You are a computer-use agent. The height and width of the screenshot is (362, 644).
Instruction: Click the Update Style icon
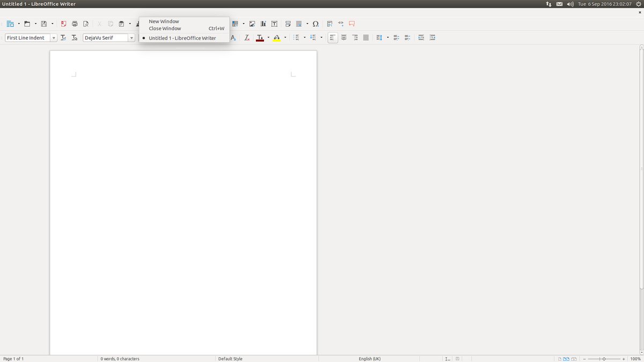point(63,38)
